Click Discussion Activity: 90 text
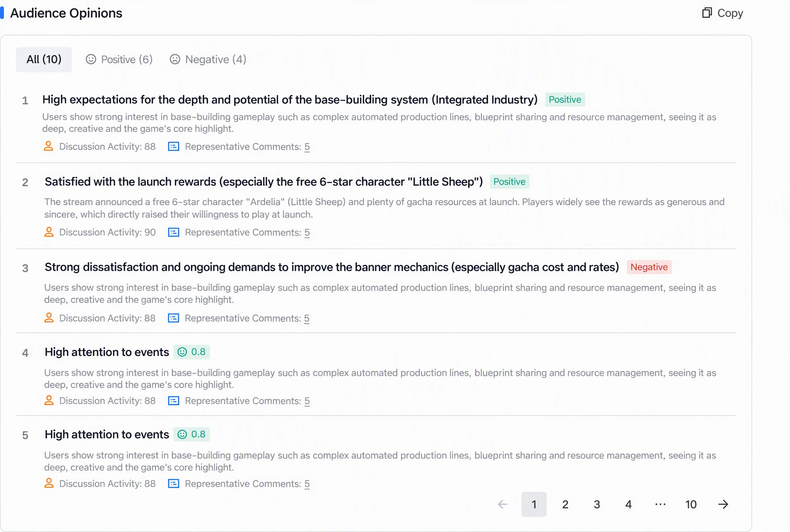Viewport: 790px width, 532px height. (x=107, y=232)
